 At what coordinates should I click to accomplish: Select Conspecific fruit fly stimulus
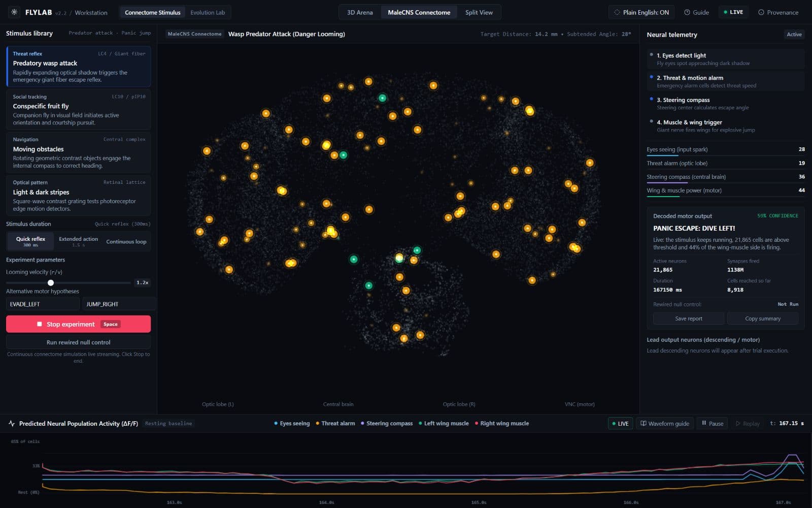(78, 109)
